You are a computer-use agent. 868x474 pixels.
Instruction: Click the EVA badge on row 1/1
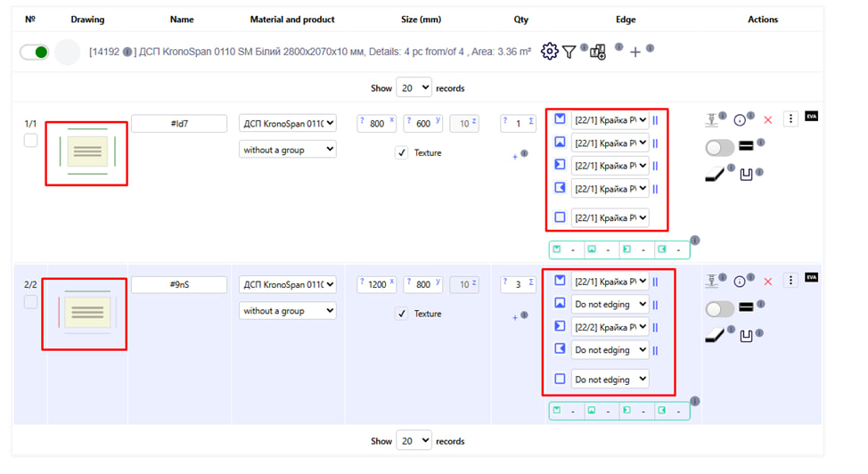click(x=811, y=117)
